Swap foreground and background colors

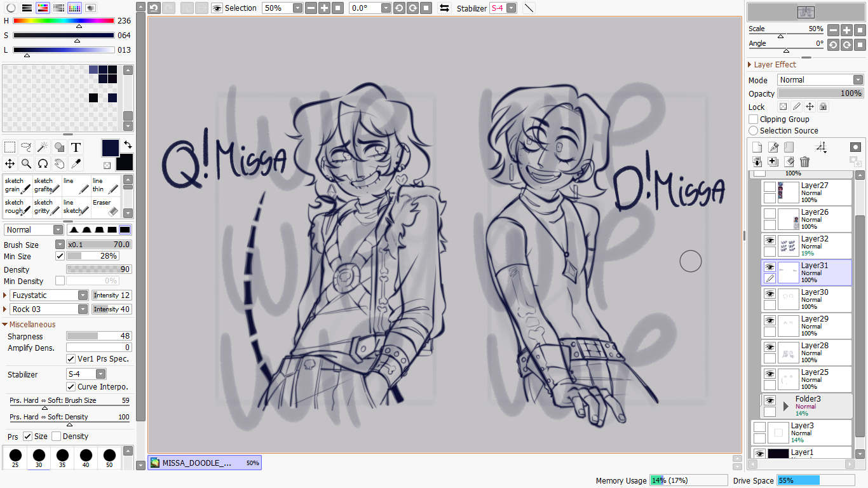[128, 144]
